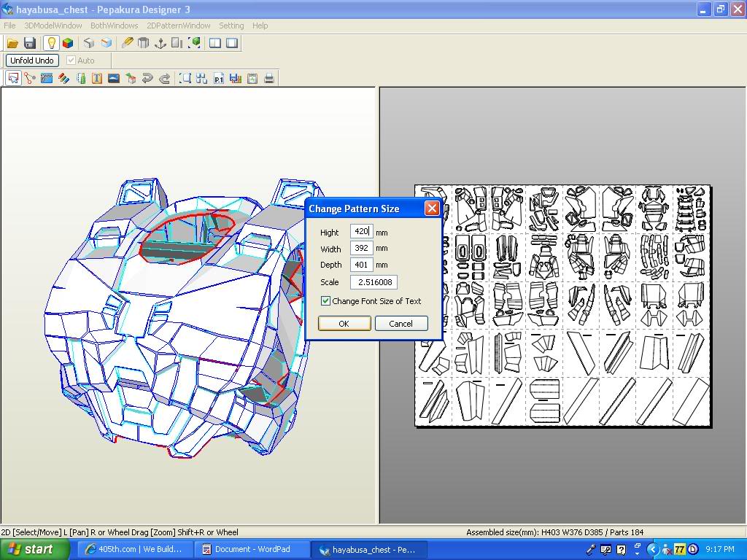
Task: Switch to split two-pane window layout icon
Action: coord(215,43)
